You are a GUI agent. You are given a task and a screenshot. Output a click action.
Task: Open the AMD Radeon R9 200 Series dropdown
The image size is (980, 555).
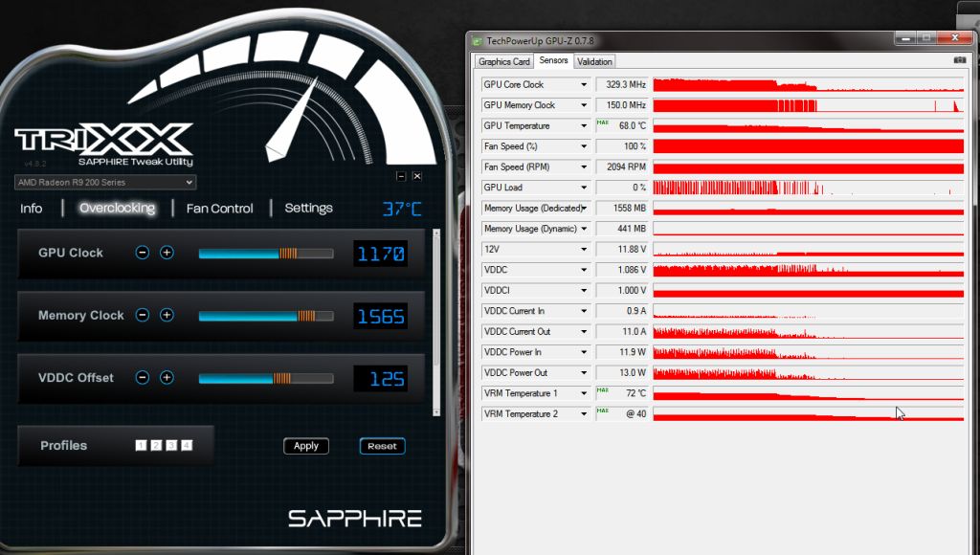click(x=105, y=182)
